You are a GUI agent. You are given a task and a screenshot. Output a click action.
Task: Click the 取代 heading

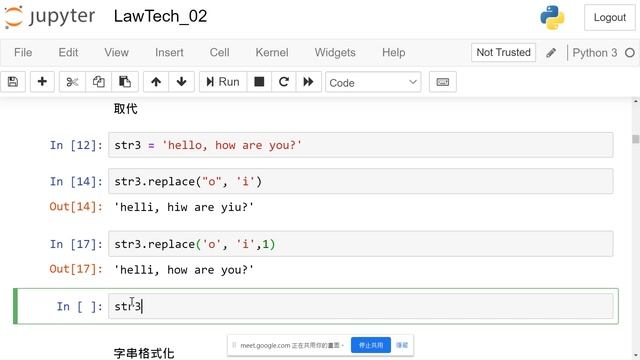tap(126, 109)
